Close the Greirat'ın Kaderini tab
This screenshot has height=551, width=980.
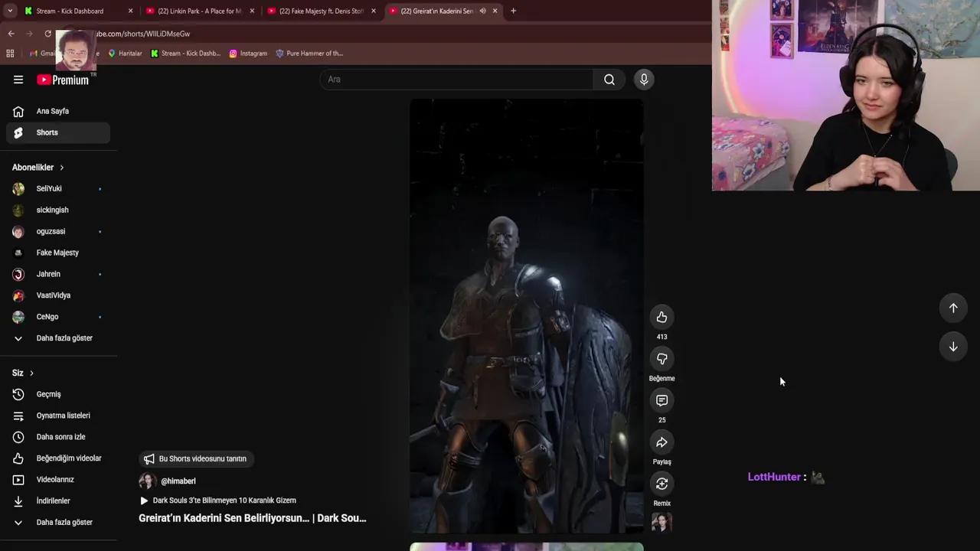tap(495, 11)
